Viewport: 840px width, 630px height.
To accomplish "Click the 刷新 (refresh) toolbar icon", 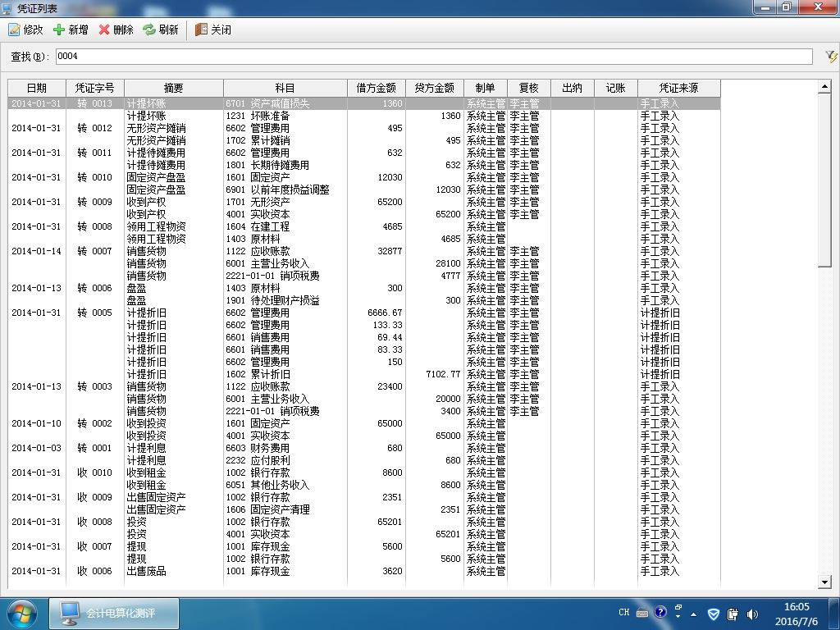I will pos(149,30).
